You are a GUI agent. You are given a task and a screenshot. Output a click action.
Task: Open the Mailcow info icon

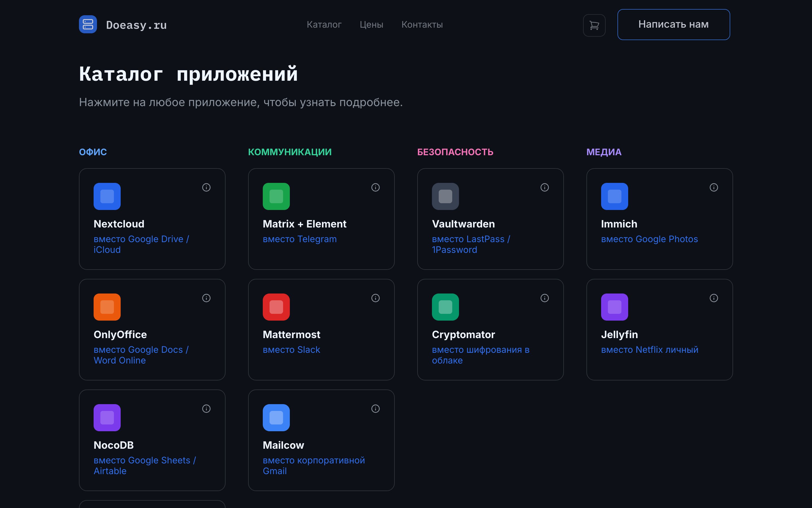pos(376,409)
